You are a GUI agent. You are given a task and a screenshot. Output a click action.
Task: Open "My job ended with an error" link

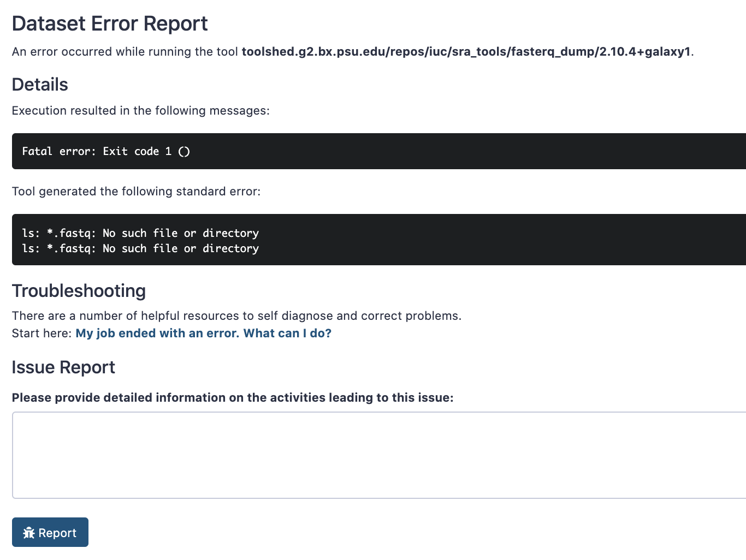[x=203, y=333]
